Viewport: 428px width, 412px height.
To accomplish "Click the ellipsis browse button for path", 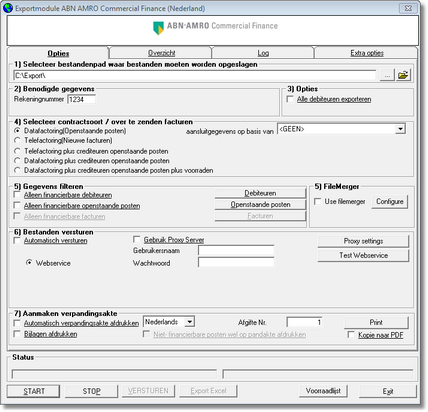I will pos(387,75).
